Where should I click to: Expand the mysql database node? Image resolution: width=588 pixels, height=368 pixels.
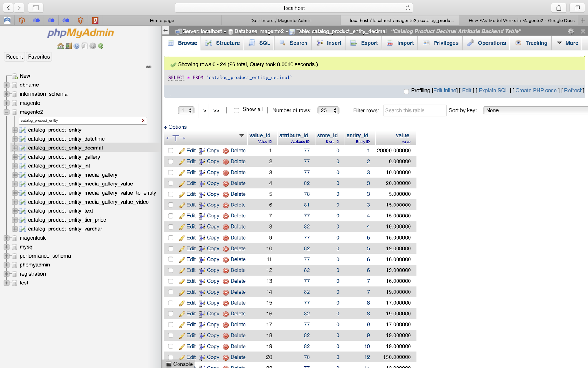tap(6, 247)
